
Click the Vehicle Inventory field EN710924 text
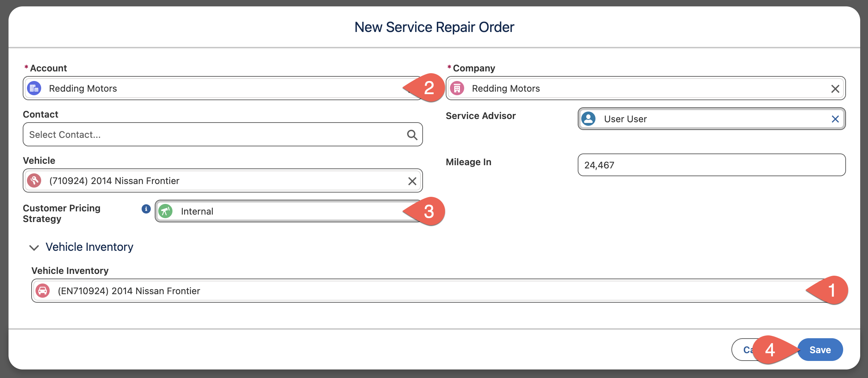(x=129, y=291)
